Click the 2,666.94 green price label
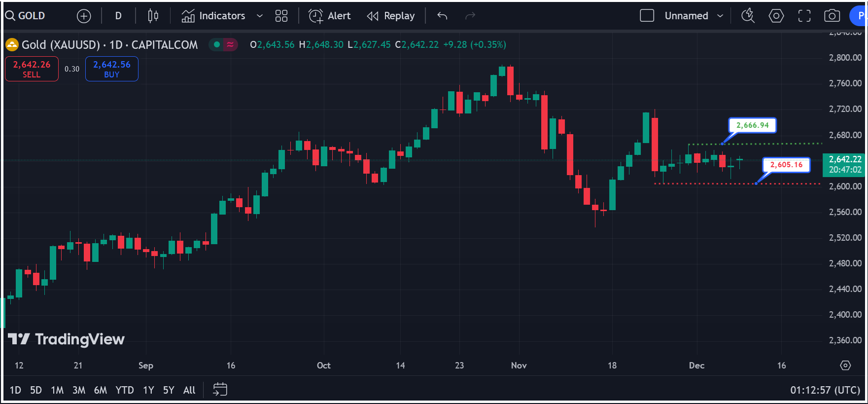Image resolution: width=868 pixels, height=404 pixels. [752, 125]
